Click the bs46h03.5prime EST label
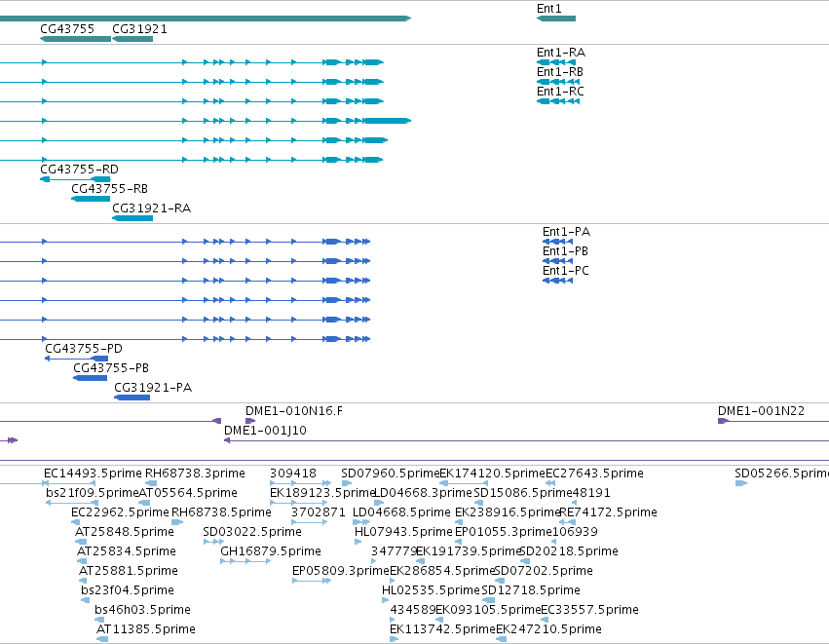The width and height of the screenshot is (829, 644). point(143,610)
